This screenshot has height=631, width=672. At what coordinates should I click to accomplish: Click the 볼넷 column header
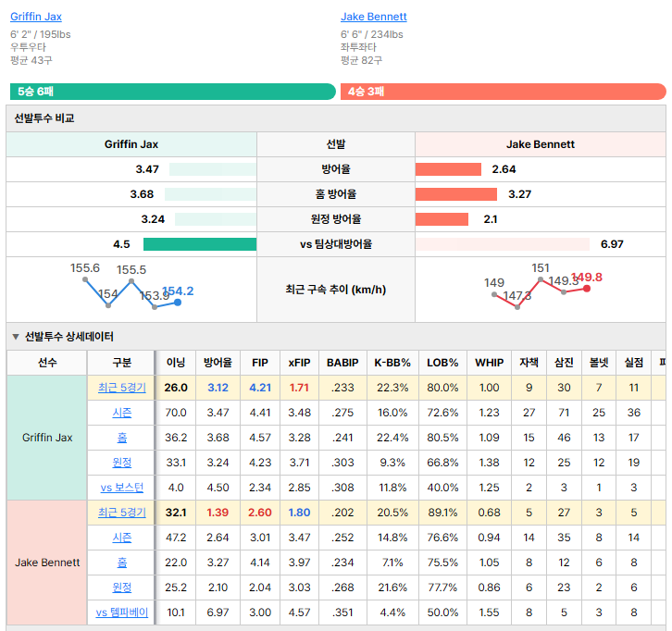coord(599,363)
